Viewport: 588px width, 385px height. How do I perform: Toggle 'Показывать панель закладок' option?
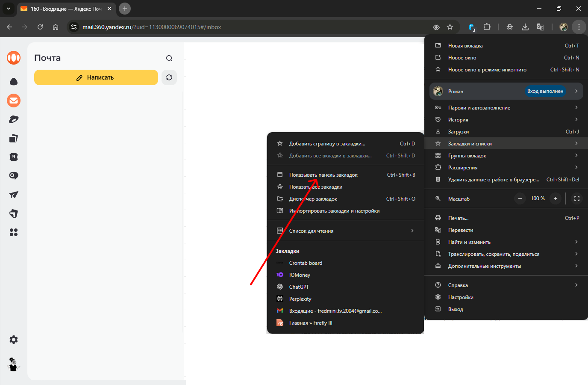(x=323, y=175)
